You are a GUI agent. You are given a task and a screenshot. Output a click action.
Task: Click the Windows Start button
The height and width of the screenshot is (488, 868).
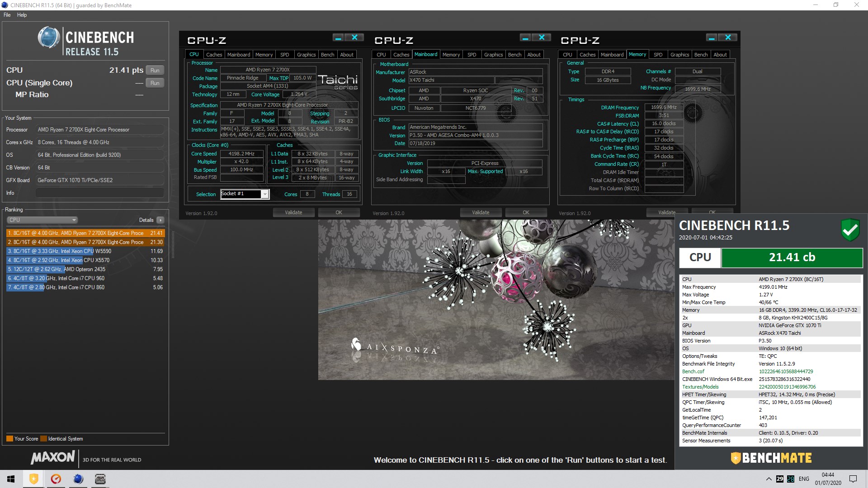[x=11, y=479]
